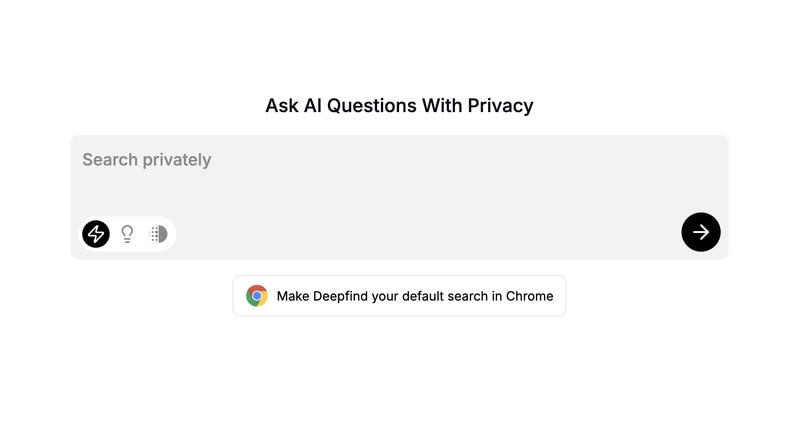Select the lightning bolt fast mode icon
The width and height of the screenshot is (800, 423).
[x=96, y=234]
